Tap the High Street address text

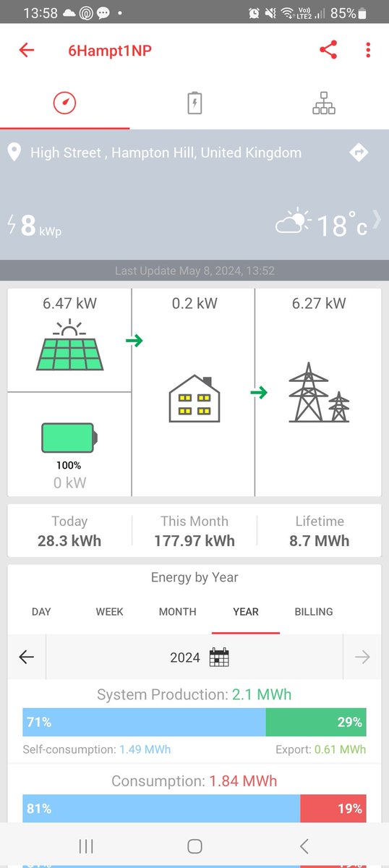[166, 153]
